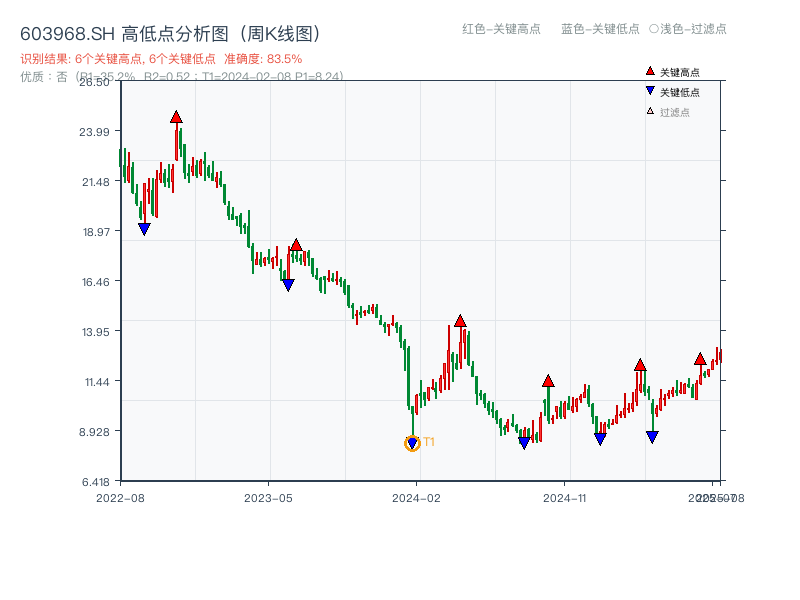The image size is (800, 600).
Task: Toggle the white triangle 过滤点 legend entry
Action: [650, 112]
